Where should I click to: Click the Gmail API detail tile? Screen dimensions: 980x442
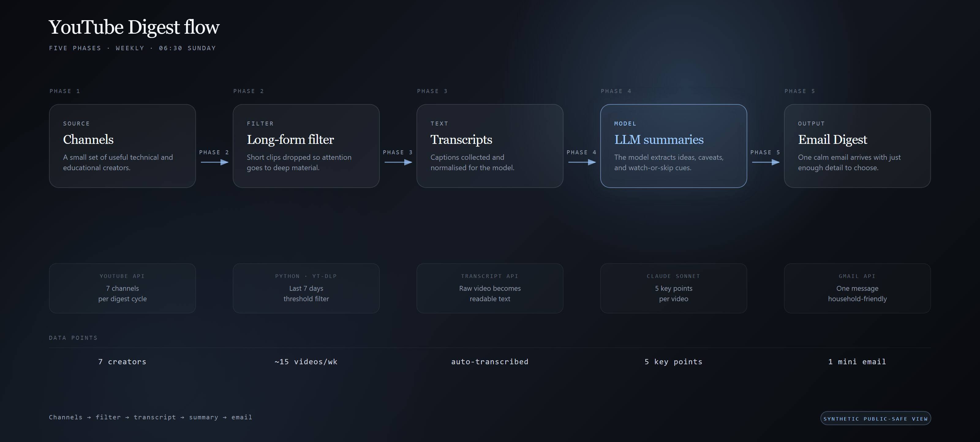point(857,288)
